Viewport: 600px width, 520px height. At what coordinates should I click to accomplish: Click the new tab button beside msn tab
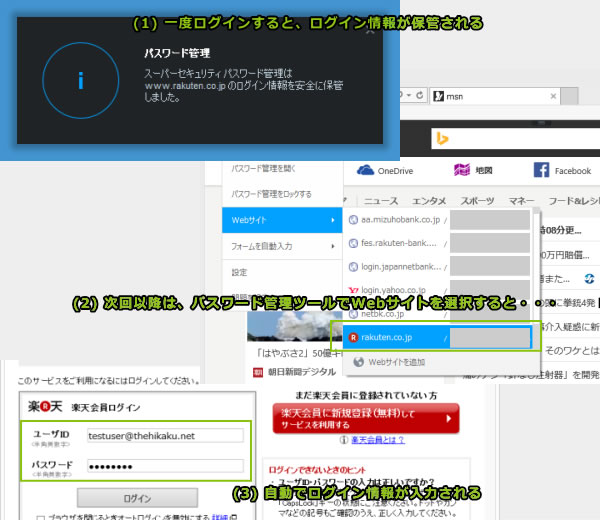569,96
